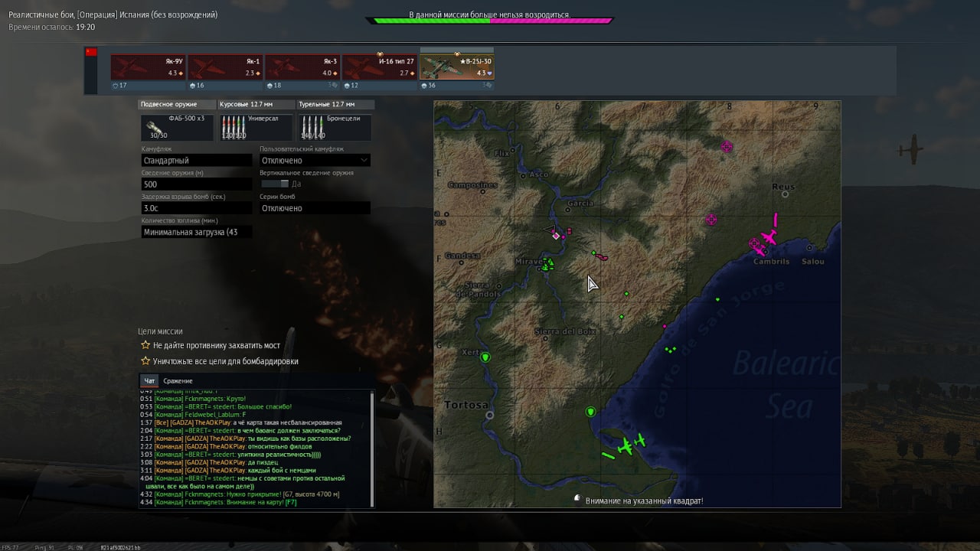Image resolution: width=980 pixels, height=551 pixels.
Task: Open the Сведение оружия 500 field
Action: click(197, 184)
